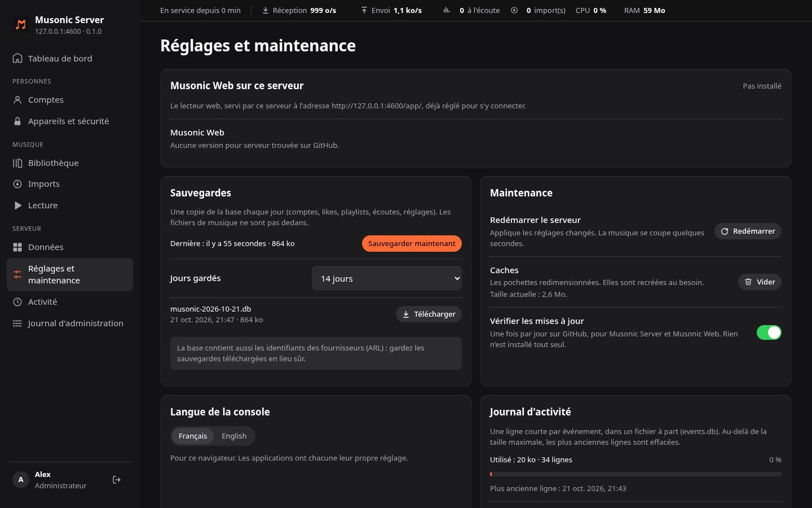Image resolution: width=812 pixels, height=508 pixels.
Task: Click the 127.0.0.1:4600 · 0.1.0 server address
Action: (68, 32)
